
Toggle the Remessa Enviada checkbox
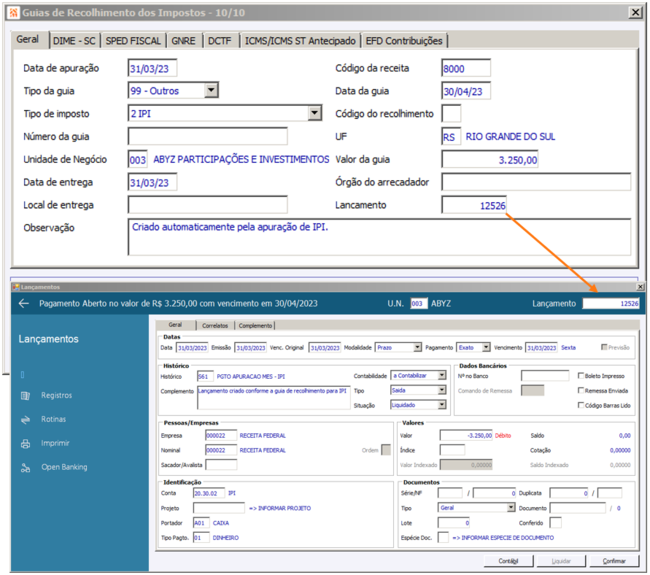[x=581, y=391]
